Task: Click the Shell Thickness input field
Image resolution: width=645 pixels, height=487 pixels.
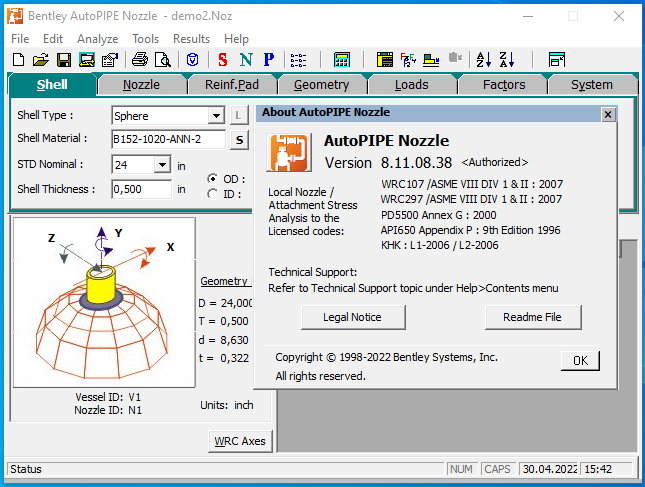Action: (142, 189)
